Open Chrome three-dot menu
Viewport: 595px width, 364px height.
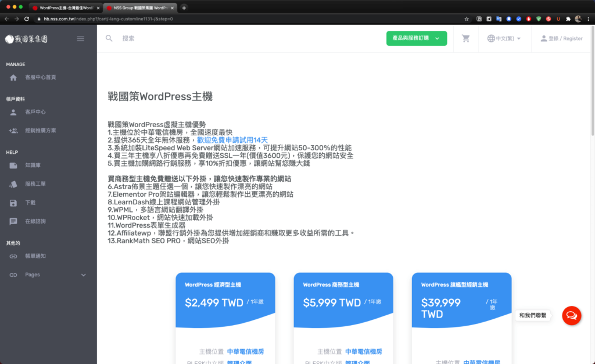click(589, 19)
